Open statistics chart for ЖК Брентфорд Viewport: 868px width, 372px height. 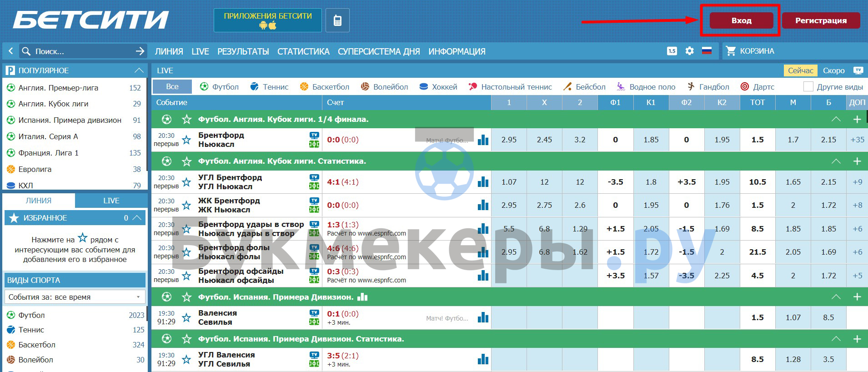(x=483, y=205)
